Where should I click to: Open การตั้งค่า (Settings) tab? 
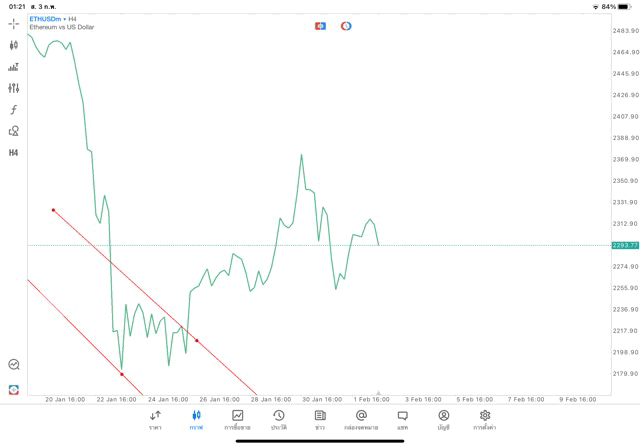485,419
